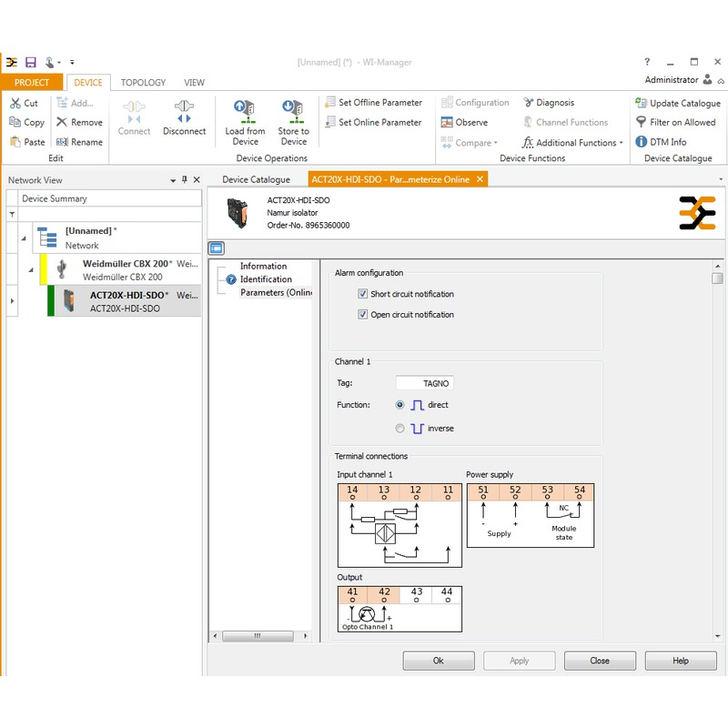Collapse the Weidmüller CBX 200 tree node
728x728 pixels.
pyautogui.click(x=31, y=269)
